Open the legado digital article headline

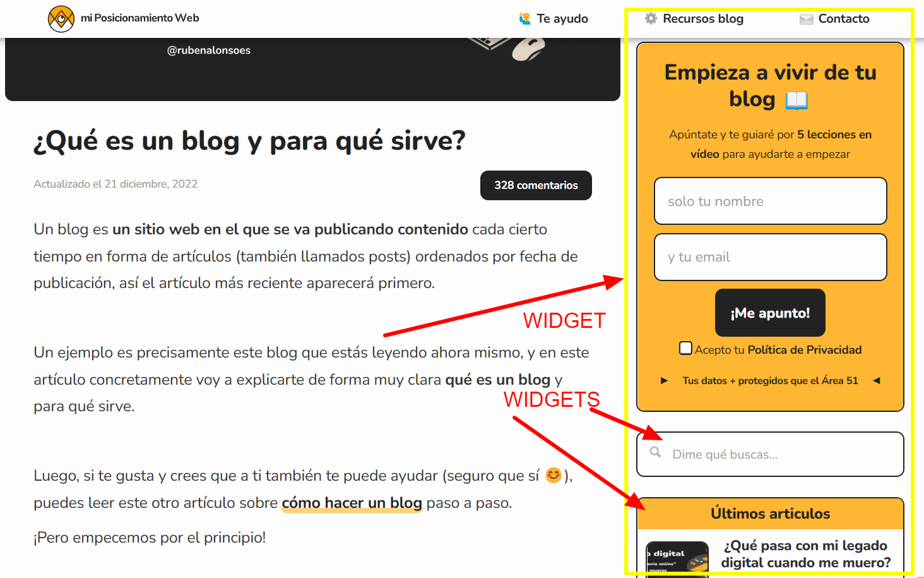pos(806,553)
